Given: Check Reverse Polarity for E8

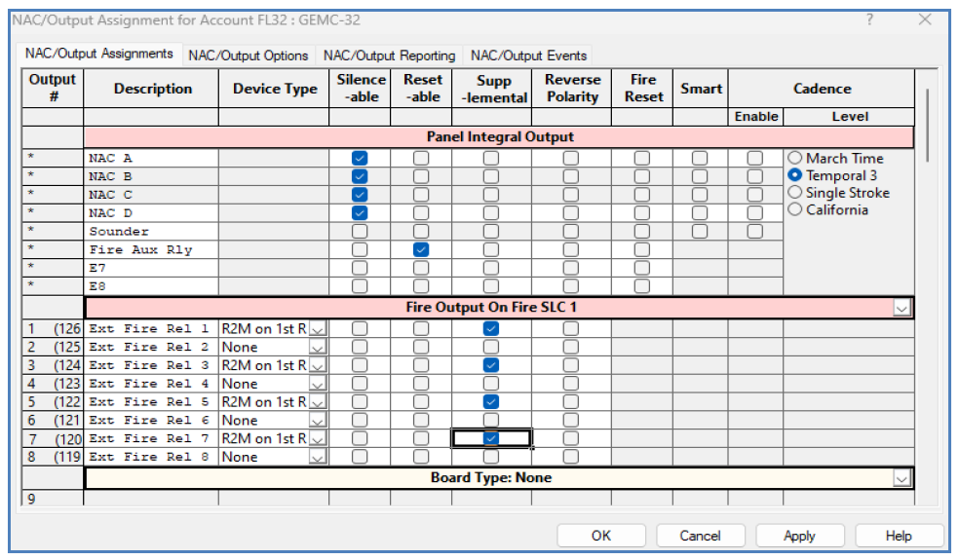Looking at the screenshot, I should (x=571, y=286).
